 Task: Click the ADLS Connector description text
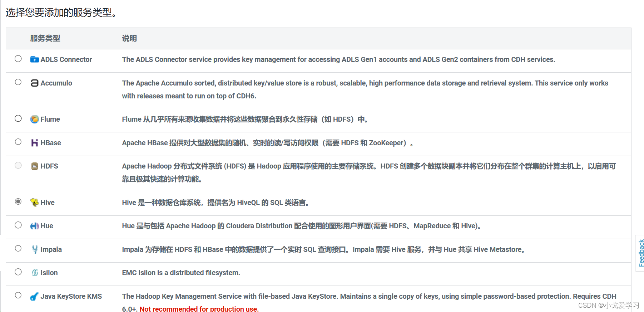[x=338, y=59]
